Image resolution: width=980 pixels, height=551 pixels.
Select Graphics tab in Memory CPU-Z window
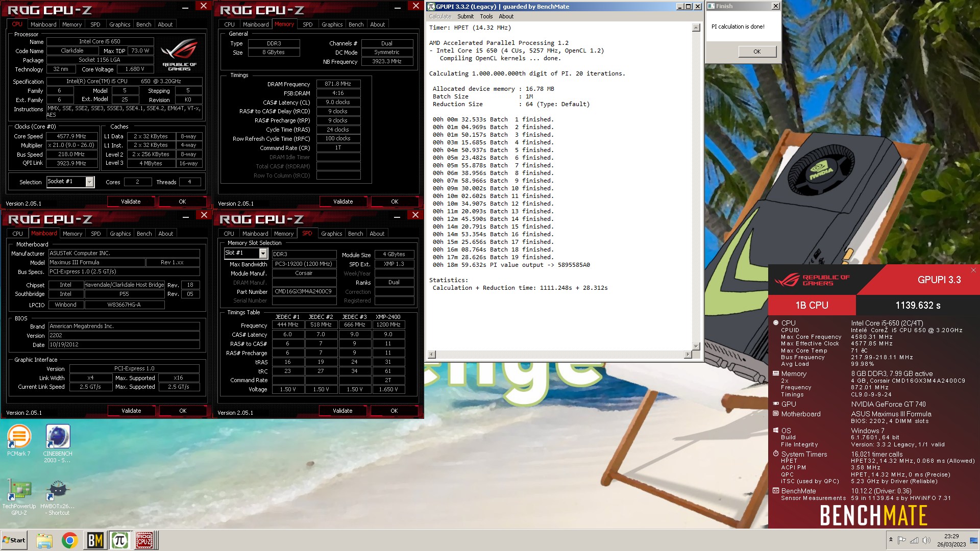tap(332, 24)
